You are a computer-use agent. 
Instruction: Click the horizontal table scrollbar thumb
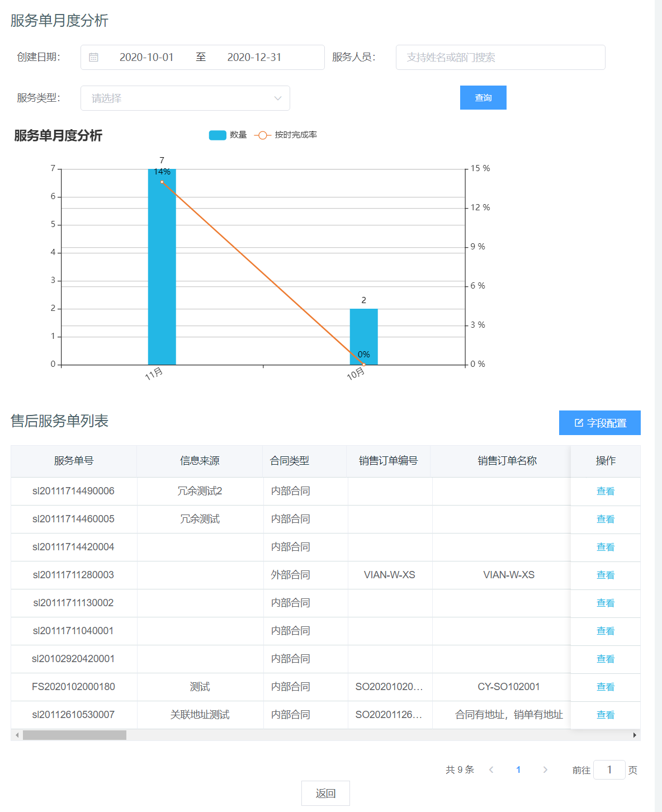[74, 735]
